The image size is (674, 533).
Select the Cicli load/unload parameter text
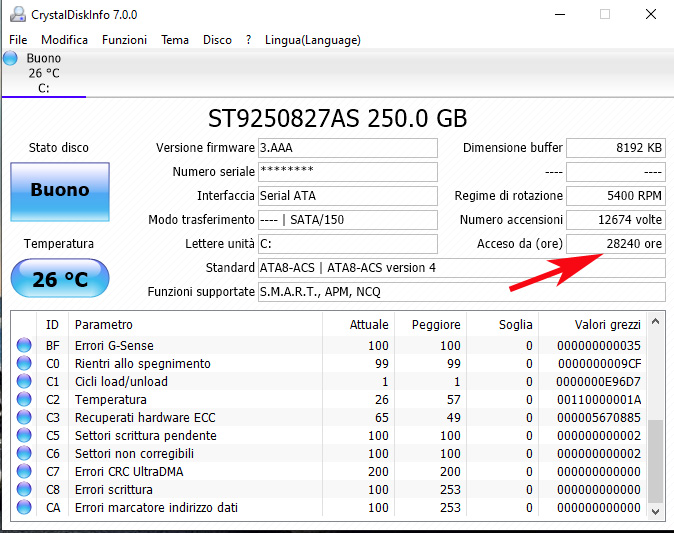121,382
